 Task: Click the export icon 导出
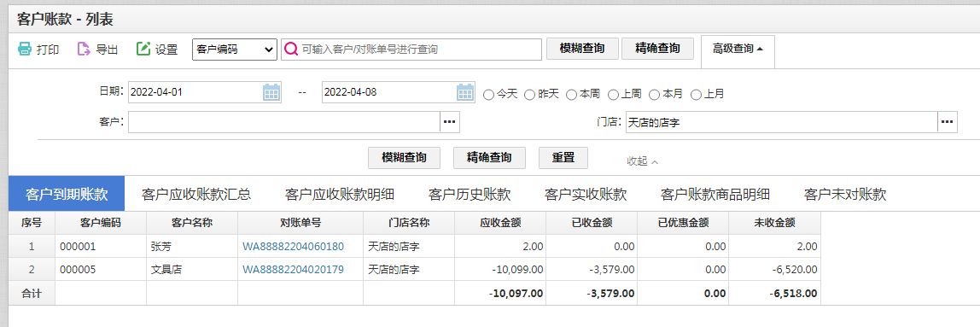point(84,50)
